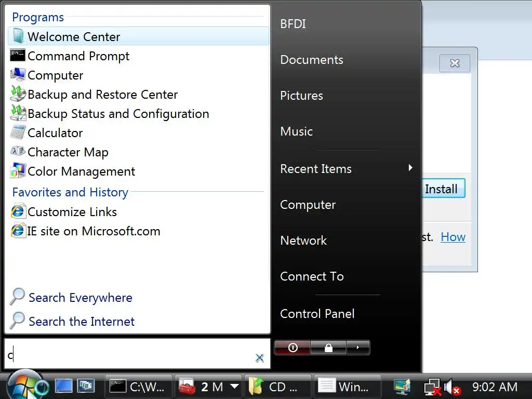
Task: Expand Recent Items submenu arrow
Action: click(x=410, y=168)
